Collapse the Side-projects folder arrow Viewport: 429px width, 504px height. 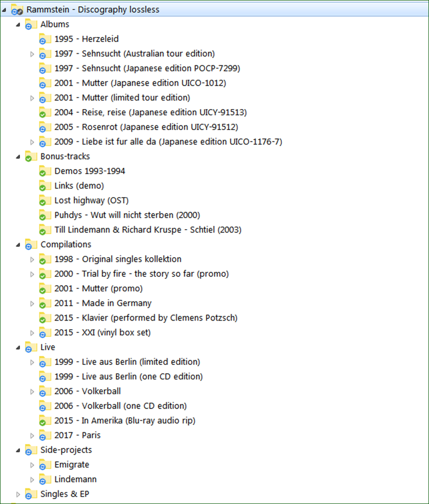pos(18,451)
